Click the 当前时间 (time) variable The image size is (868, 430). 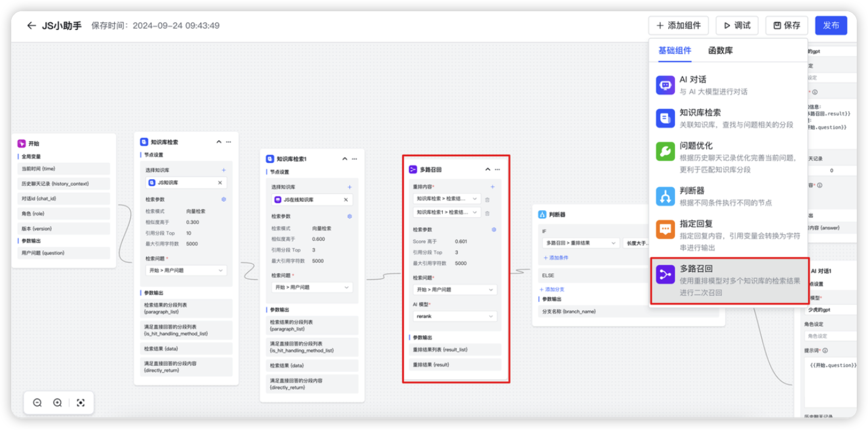[x=64, y=169]
